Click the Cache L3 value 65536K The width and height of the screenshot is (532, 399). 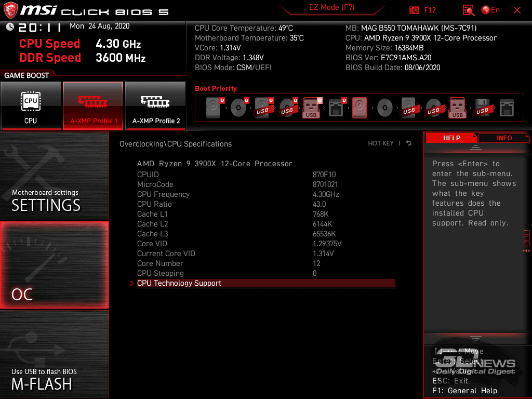pyautogui.click(x=324, y=233)
